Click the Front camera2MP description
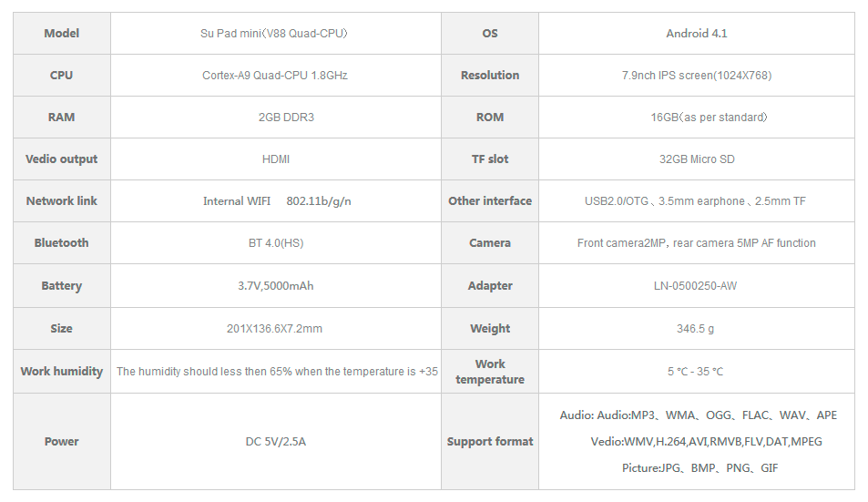Image resolution: width=868 pixels, height=502 pixels. point(697,243)
